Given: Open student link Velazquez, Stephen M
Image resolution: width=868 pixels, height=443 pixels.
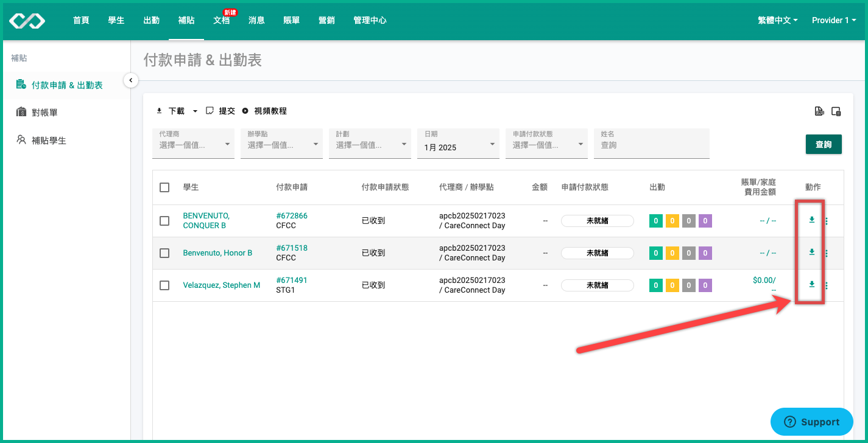Looking at the screenshot, I should click(x=222, y=285).
